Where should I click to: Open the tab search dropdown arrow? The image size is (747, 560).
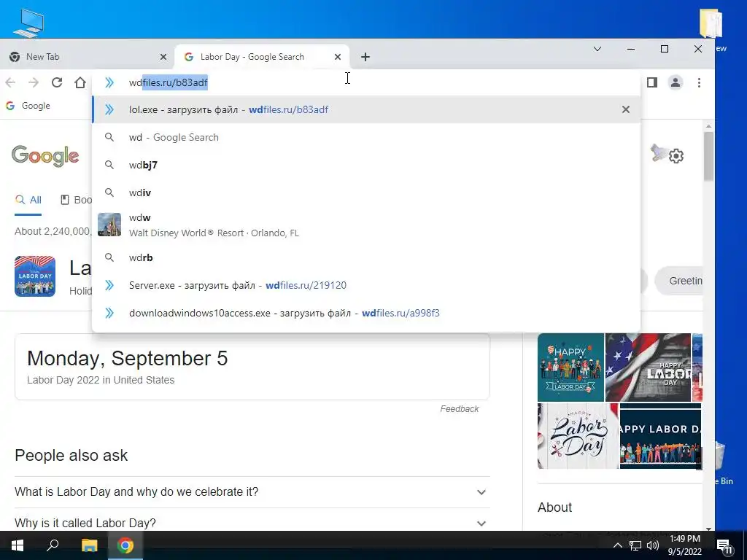[x=597, y=49]
